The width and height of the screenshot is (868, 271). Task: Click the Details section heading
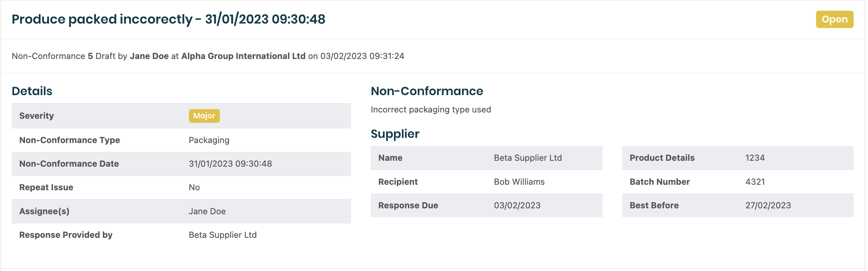point(32,91)
